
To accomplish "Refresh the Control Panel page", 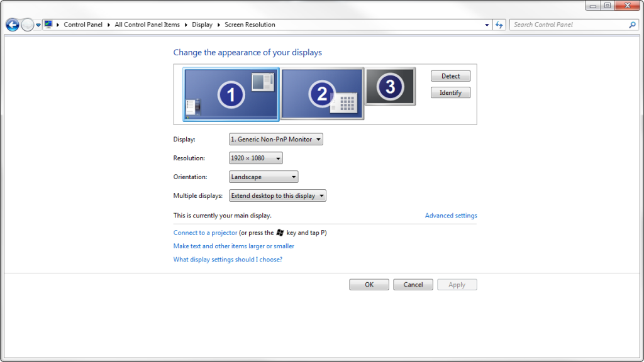I will click(499, 25).
